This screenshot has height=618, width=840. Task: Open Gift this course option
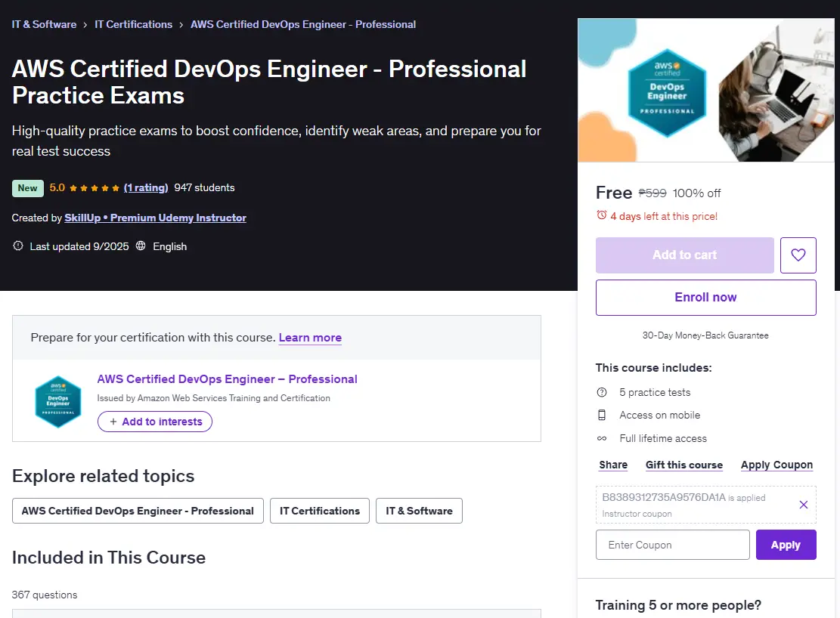(684, 465)
